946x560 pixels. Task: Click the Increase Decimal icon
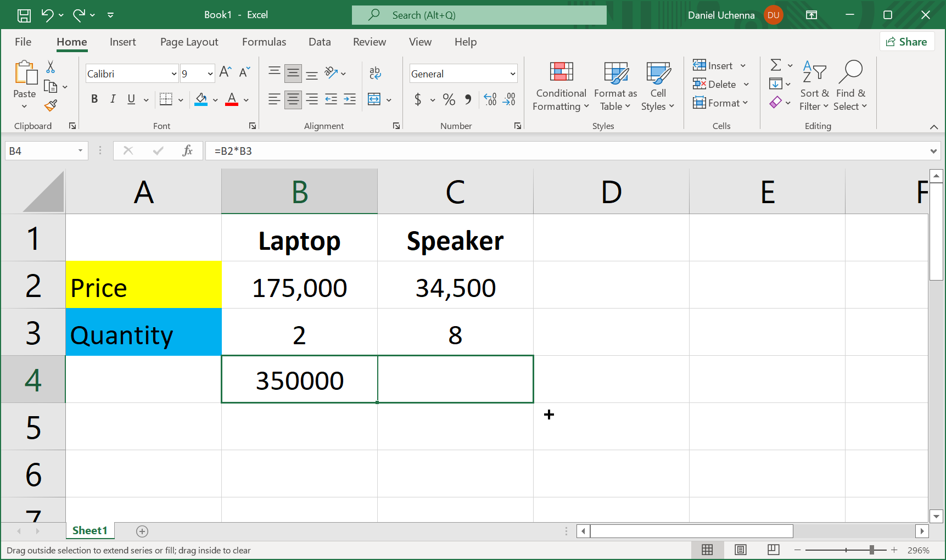(490, 99)
